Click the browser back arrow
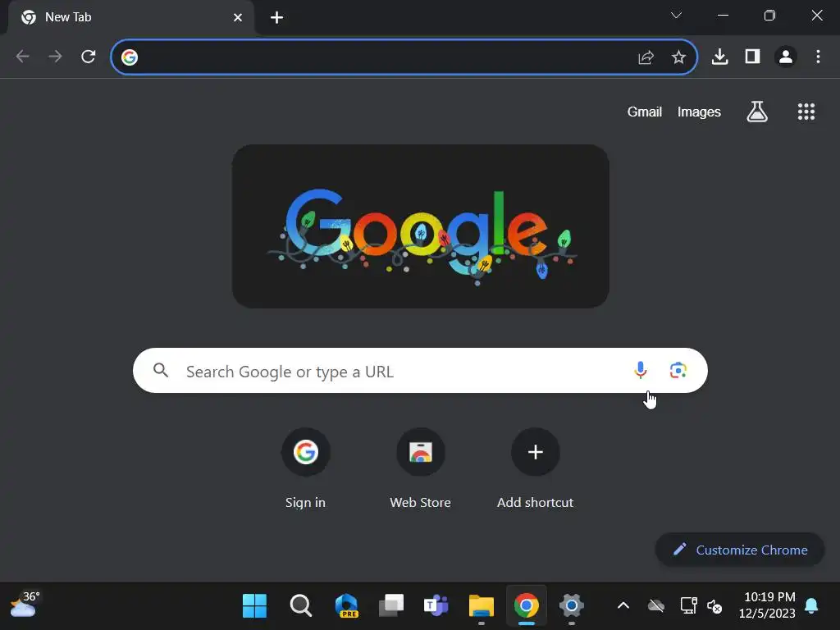The width and height of the screenshot is (840, 630). click(22, 57)
